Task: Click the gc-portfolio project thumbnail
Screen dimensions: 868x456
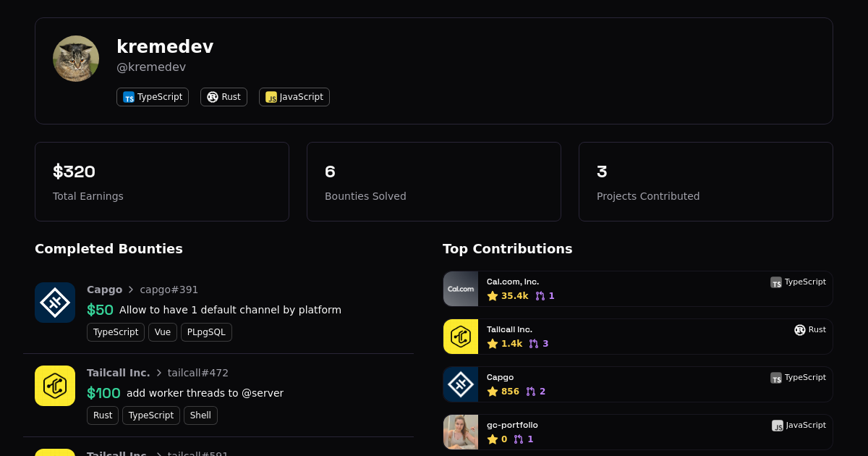Action: click(x=461, y=432)
